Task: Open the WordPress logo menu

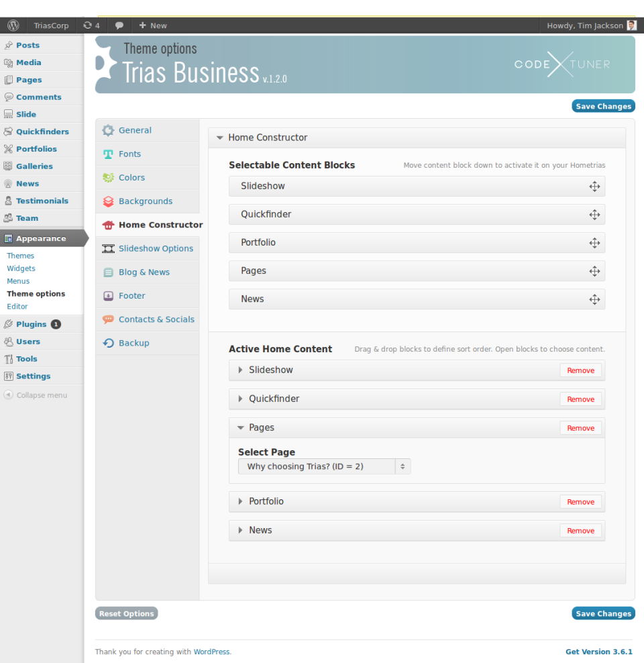Action: (x=13, y=25)
